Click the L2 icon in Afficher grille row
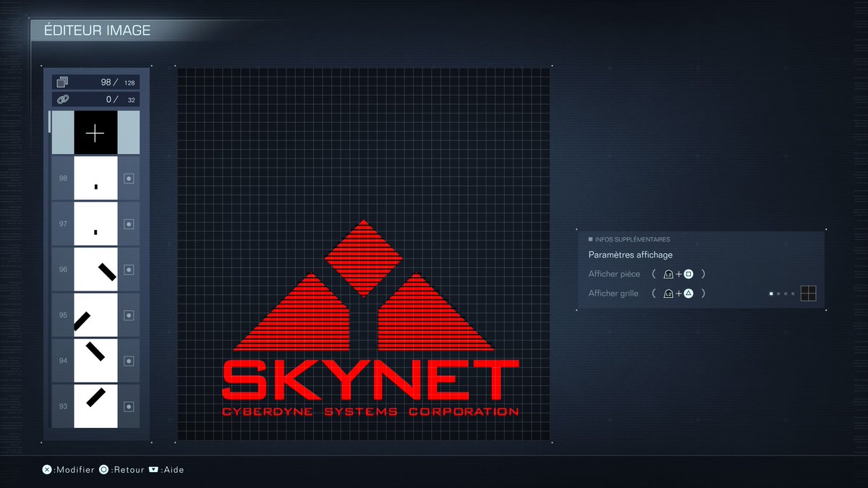Screen dimensions: 868x488 [668, 294]
